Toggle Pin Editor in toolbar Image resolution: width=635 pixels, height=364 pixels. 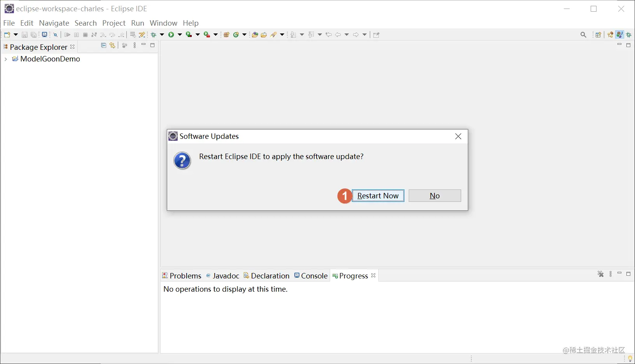(x=376, y=35)
